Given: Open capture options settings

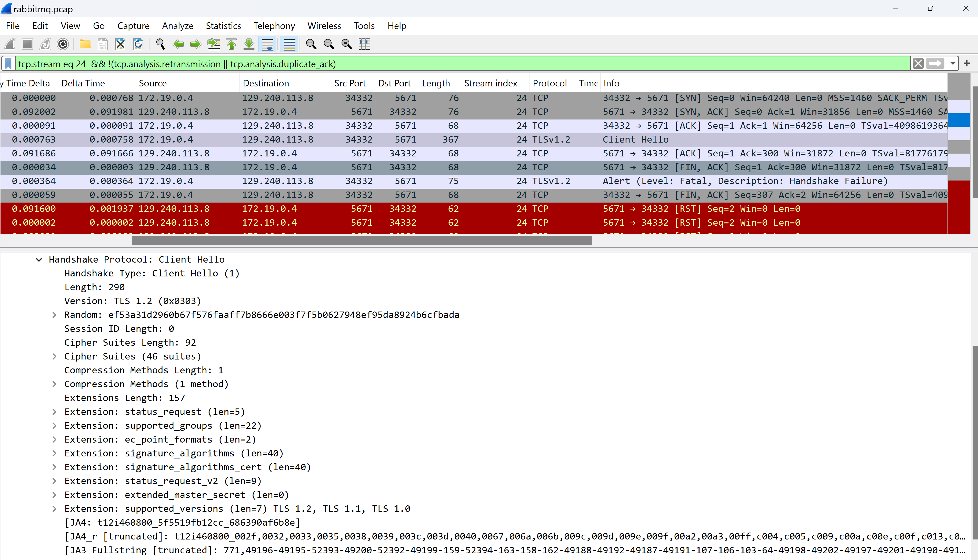Looking at the screenshot, I should point(63,44).
